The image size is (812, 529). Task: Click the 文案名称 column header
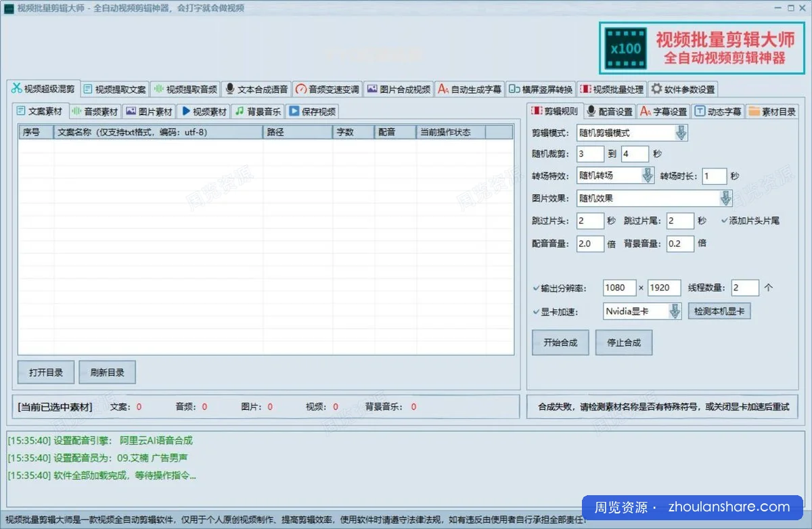pyautogui.click(x=158, y=132)
